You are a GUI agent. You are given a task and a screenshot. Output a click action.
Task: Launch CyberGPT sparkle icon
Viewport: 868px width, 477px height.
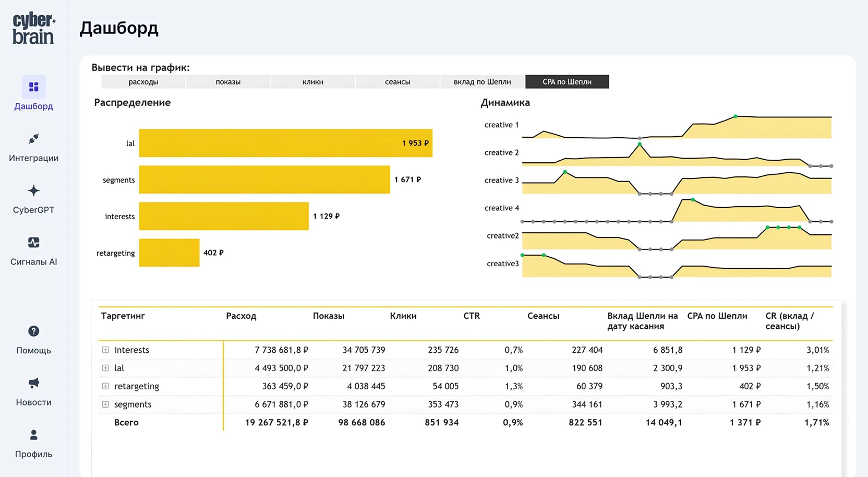[x=33, y=190]
